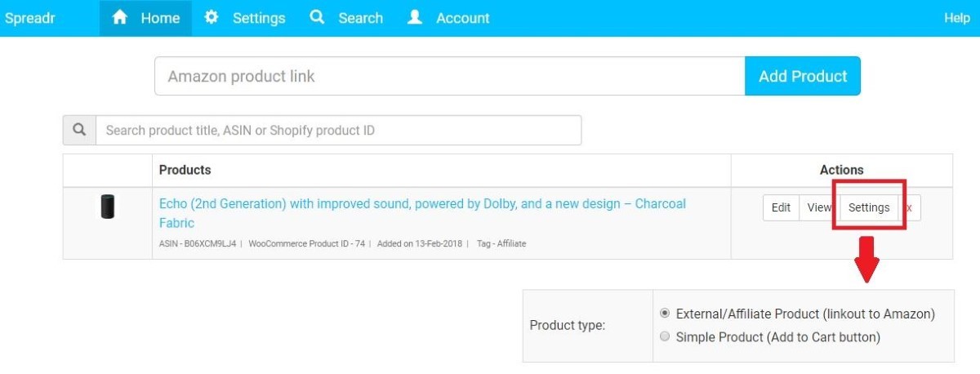
Task: Click the Product type: label
Action: 568,325
